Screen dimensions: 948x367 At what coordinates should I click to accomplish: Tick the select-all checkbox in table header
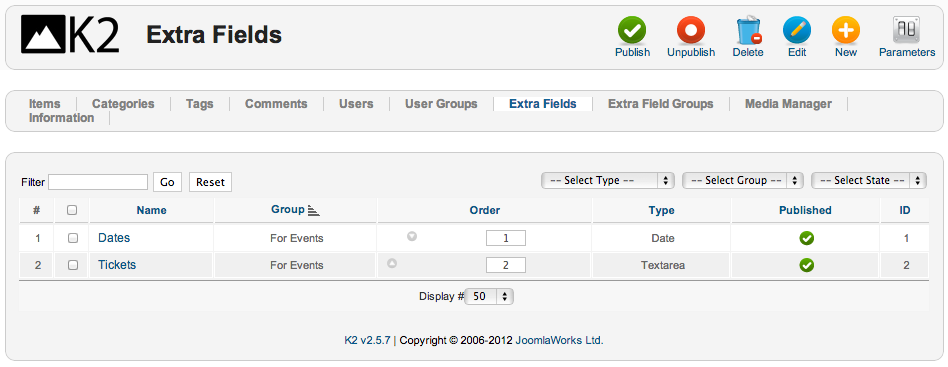[72, 210]
